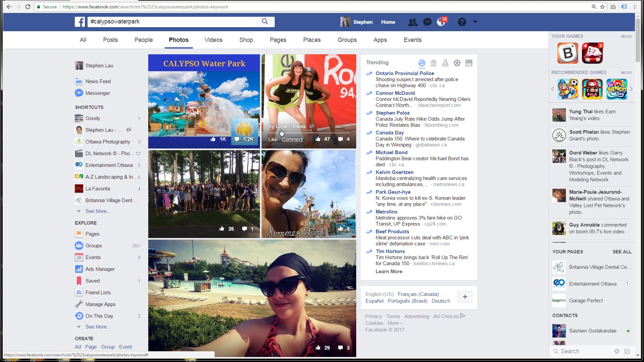This screenshot has width=644, height=362.
Task: Open the group photo under trees
Action: click(204, 194)
